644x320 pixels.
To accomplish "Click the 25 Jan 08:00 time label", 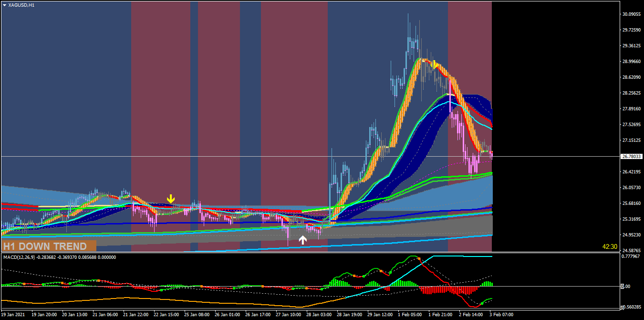I will (x=197, y=315).
